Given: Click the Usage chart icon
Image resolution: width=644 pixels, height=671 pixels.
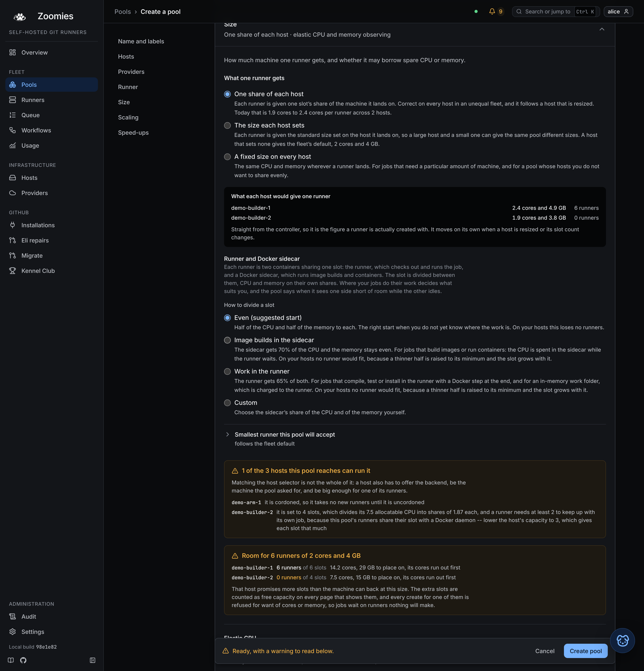Looking at the screenshot, I should pyautogui.click(x=13, y=146).
